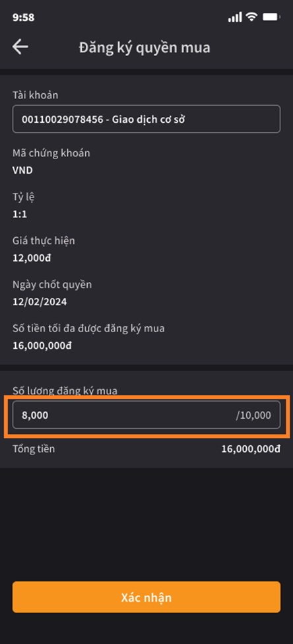Tap the Số lượng đăng ký mua label

pyautogui.click(x=65, y=390)
